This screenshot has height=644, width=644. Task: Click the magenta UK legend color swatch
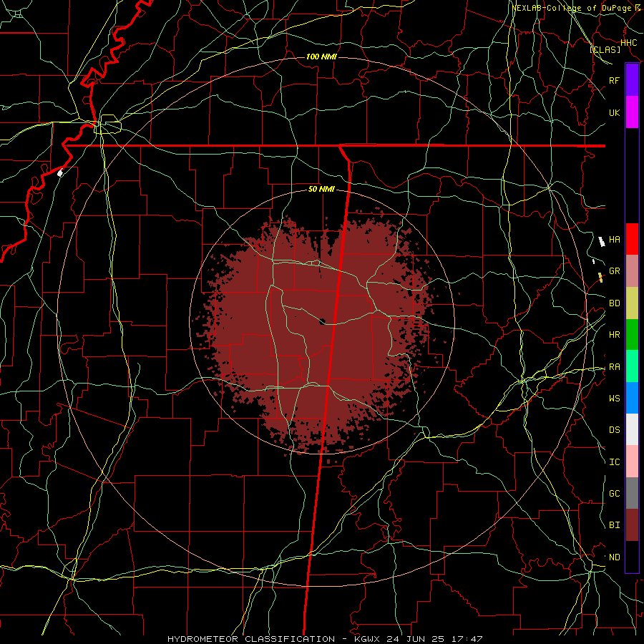click(632, 112)
